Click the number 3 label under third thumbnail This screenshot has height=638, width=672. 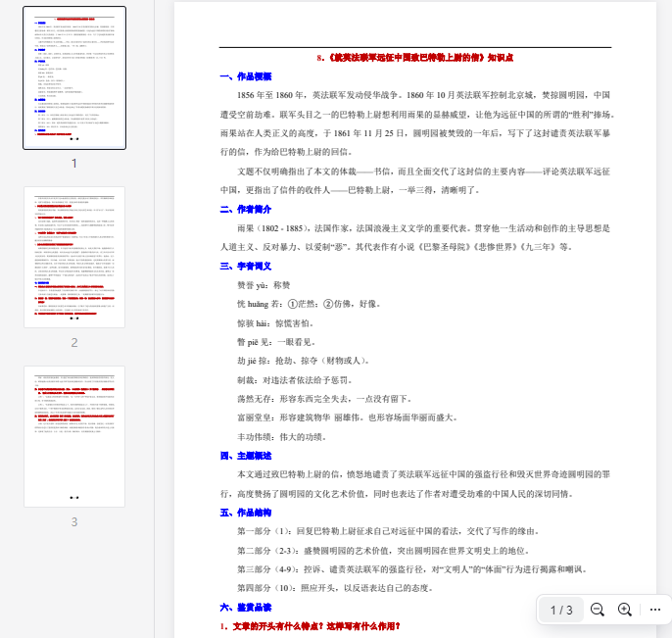(73, 521)
